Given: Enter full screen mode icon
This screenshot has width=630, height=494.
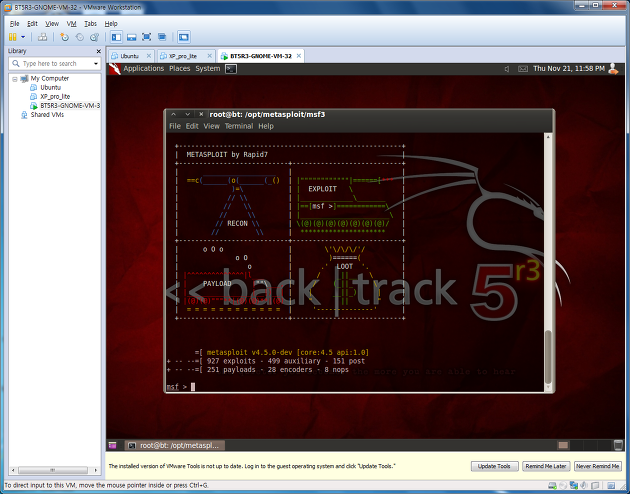Looking at the screenshot, I should tap(147, 37).
